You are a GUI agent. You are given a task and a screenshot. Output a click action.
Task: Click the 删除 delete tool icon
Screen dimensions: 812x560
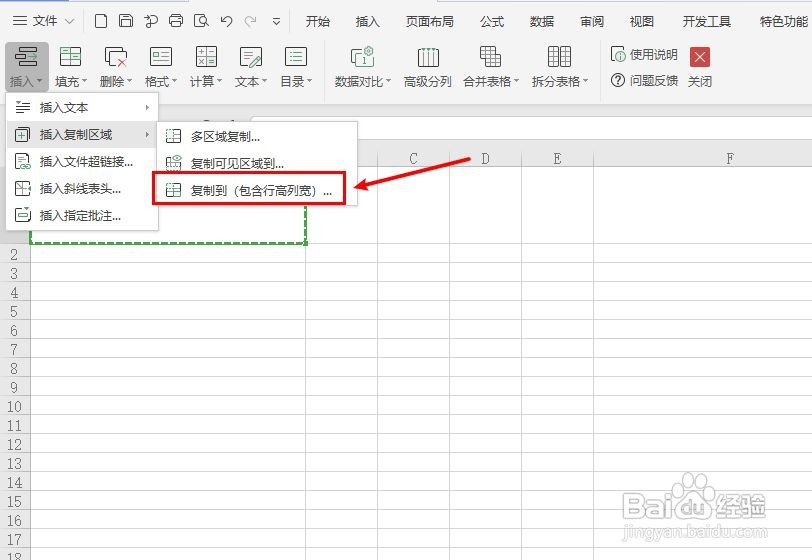pos(115,56)
